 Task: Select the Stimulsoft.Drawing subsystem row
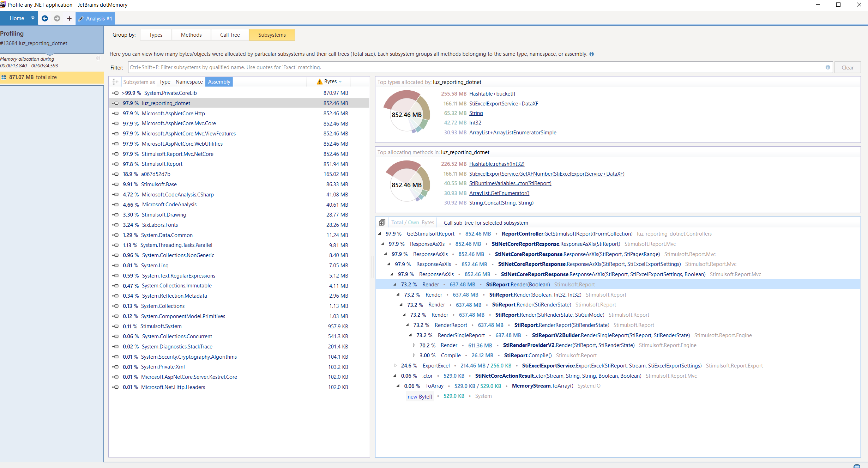click(x=239, y=215)
